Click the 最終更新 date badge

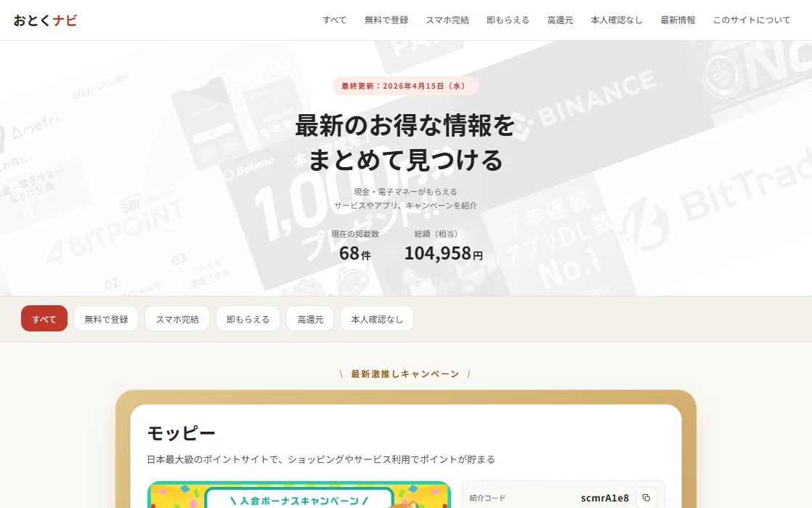point(405,86)
